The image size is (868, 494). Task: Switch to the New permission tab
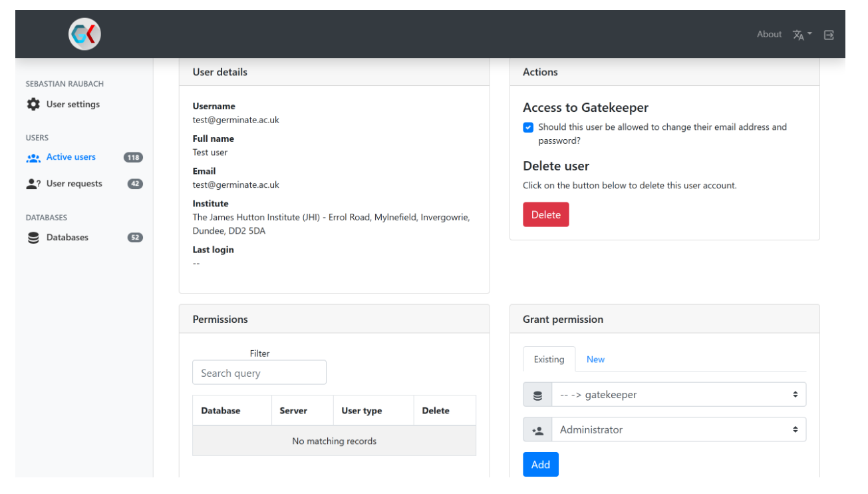point(595,360)
